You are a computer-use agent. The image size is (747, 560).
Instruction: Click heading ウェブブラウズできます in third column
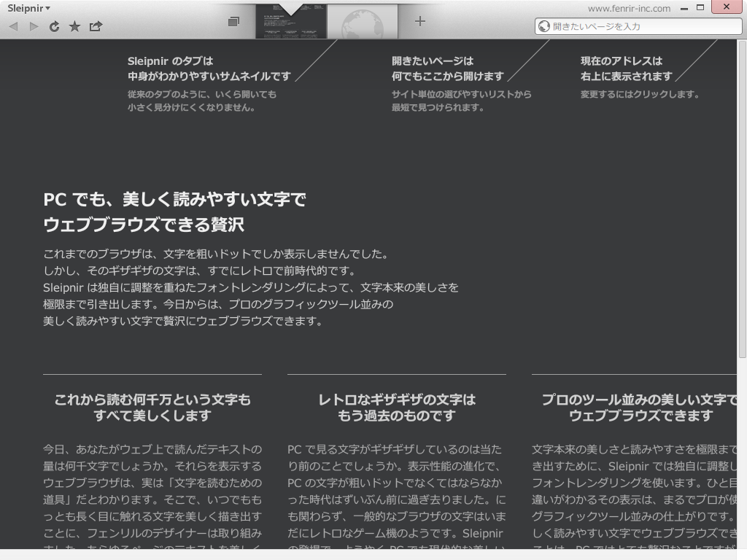[x=640, y=416]
